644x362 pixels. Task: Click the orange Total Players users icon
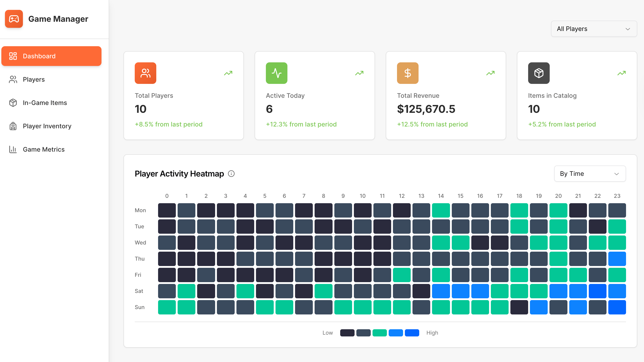pos(145,73)
